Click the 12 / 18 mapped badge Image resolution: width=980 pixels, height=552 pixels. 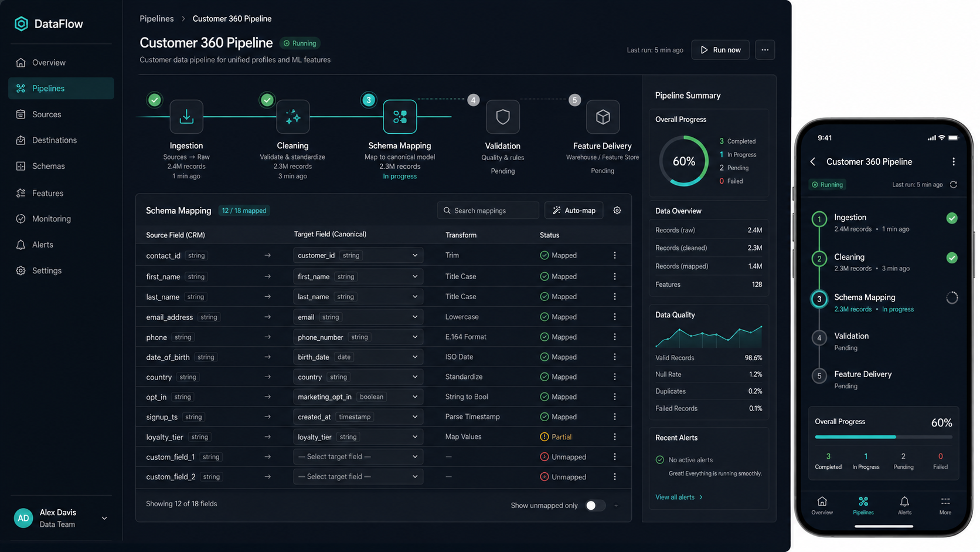click(244, 211)
